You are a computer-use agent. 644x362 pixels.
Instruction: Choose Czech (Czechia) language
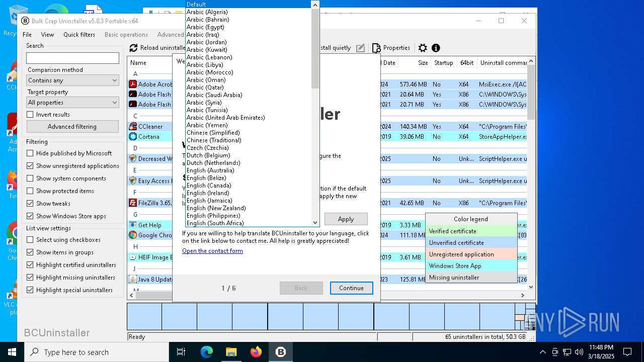click(249, 148)
